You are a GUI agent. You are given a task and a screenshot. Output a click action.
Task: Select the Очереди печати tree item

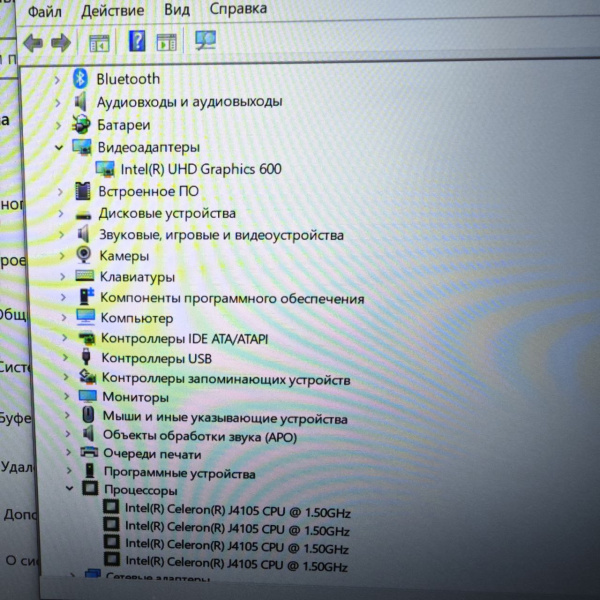click(151, 454)
